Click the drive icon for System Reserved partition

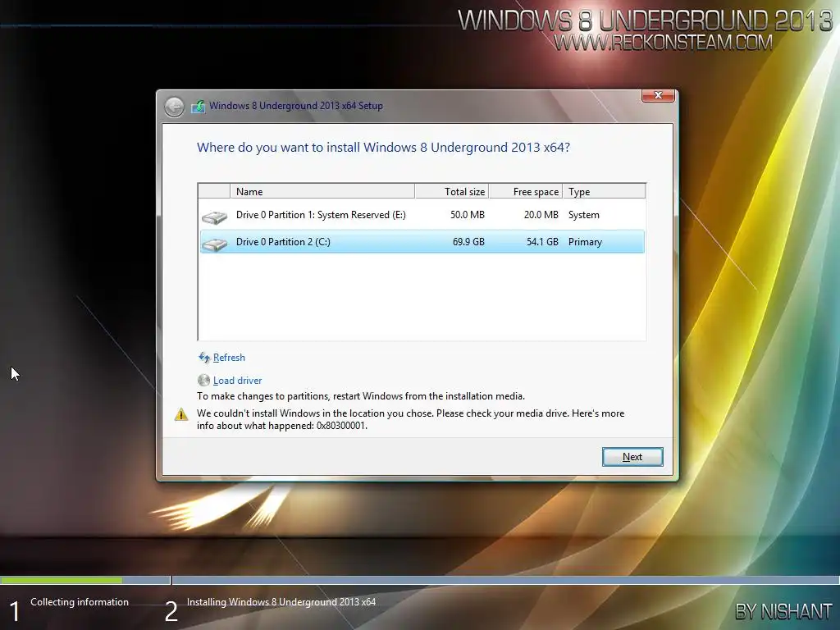(x=214, y=217)
